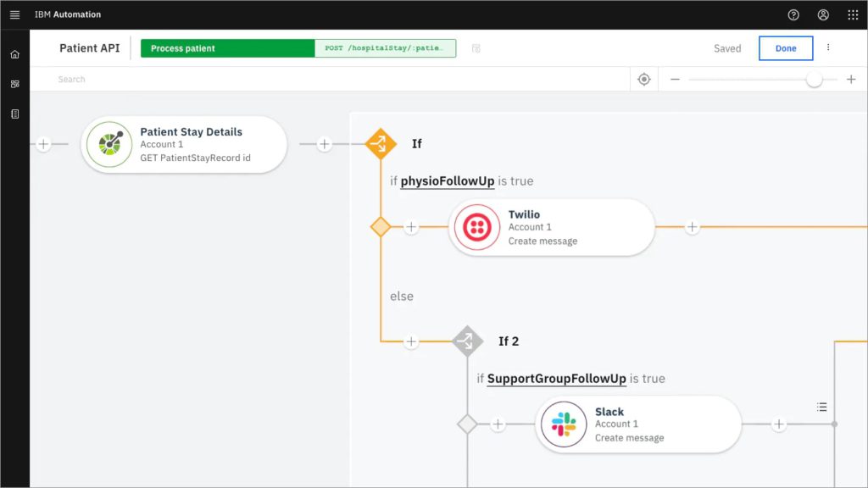868x488 pixels.
Task: Click the fit-to-view target icon
Action: click(x=644, y=79)
